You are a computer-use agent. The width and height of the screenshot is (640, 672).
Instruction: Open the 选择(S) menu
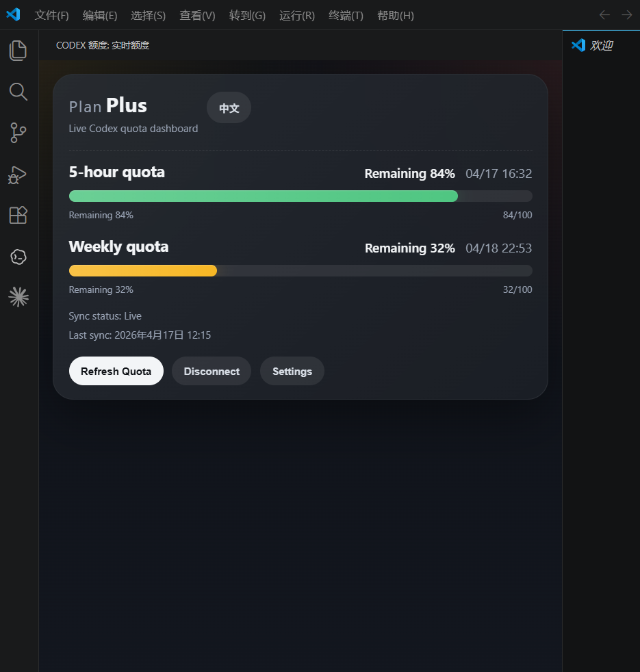(148, 16)
